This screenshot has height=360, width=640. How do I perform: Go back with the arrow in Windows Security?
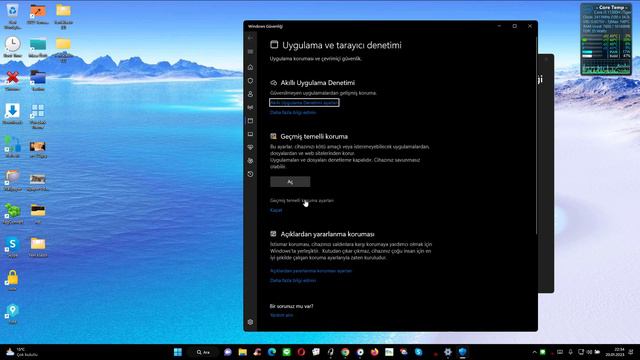click(251, 38)
